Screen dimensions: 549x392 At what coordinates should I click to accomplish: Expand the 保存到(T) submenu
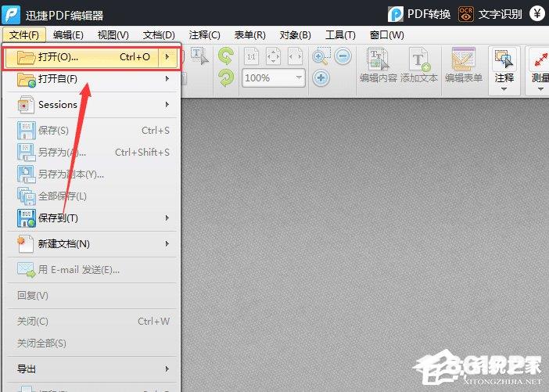point(167,218)
